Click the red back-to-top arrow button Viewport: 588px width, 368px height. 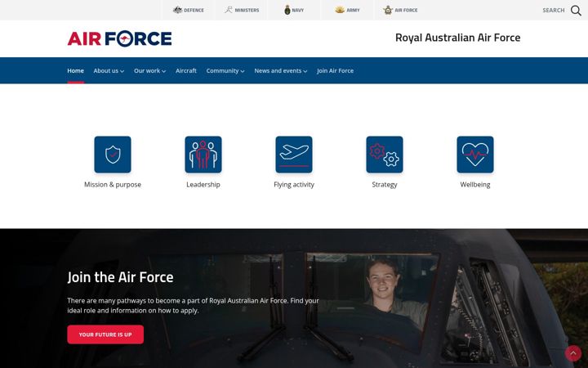tap(573, 353)
